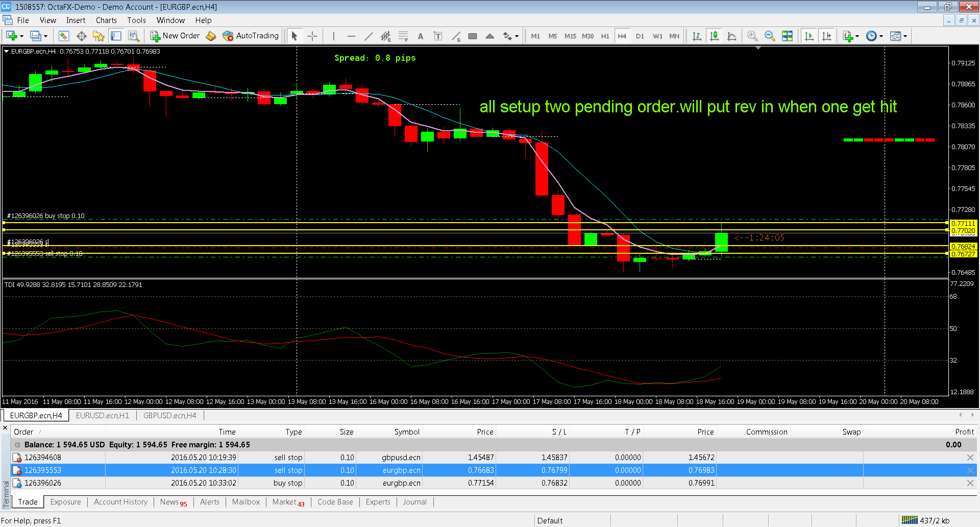
Task: Delete pending order 126394608 via its X
Action: pyautogui.click(x=970, y=458)
